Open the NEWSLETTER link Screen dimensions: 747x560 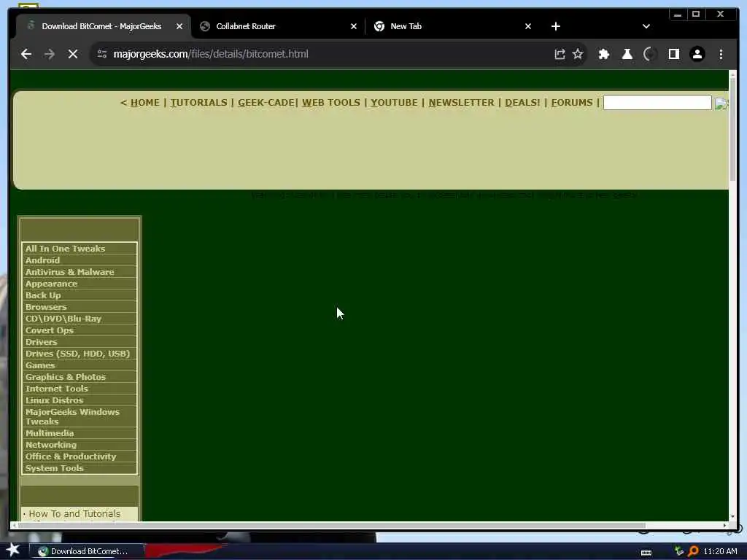click(x=461, y=103)
